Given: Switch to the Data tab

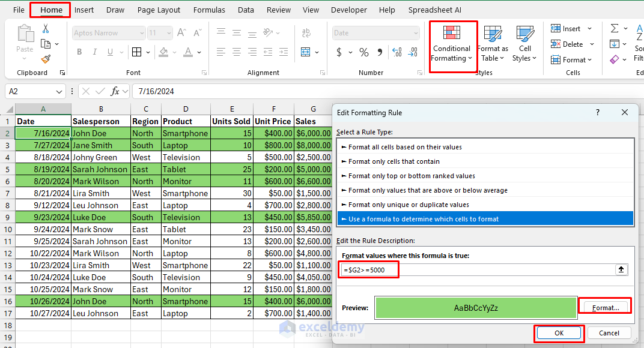Looking at the screenshot, I should [246, 10].
